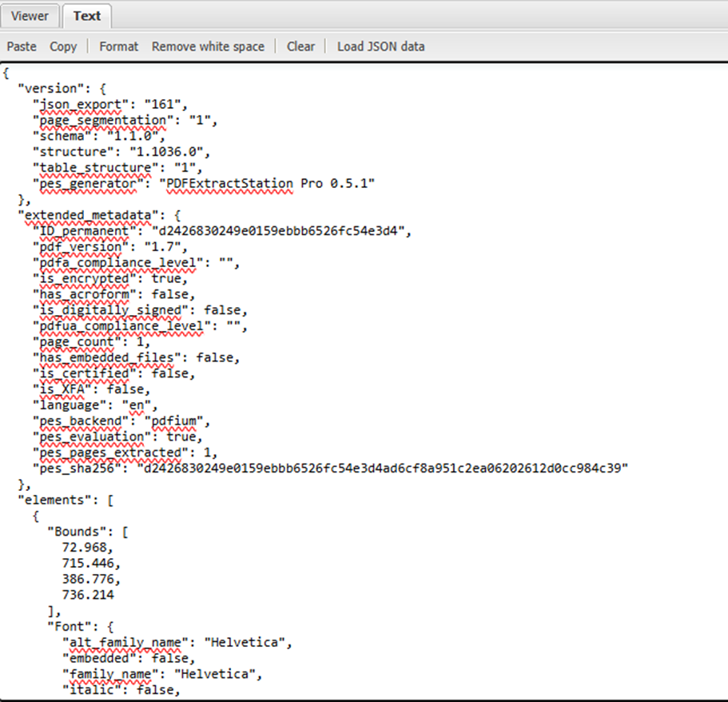Click the "alt_family_name" key
The width and height of the screenshot is (728, 702).
click(x=125, y=643)
